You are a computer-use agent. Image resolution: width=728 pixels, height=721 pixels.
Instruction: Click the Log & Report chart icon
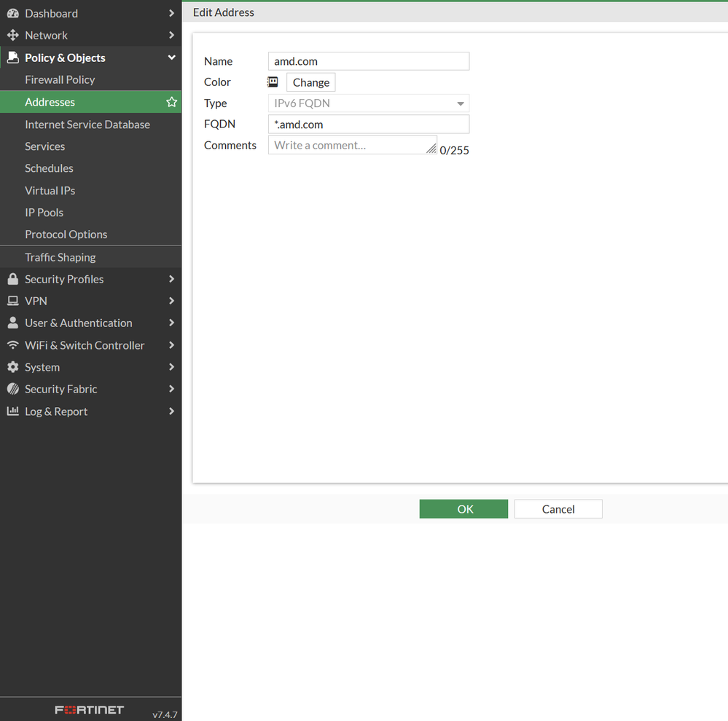pos(13,411)
